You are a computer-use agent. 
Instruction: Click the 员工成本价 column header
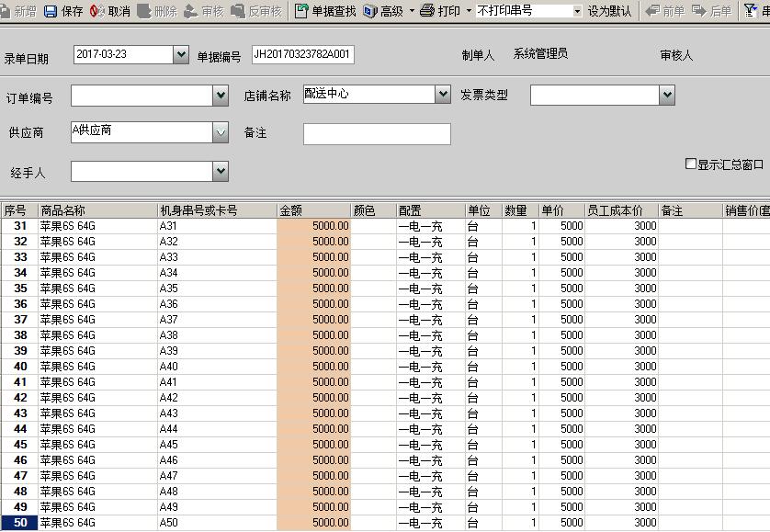pos(621,210)
